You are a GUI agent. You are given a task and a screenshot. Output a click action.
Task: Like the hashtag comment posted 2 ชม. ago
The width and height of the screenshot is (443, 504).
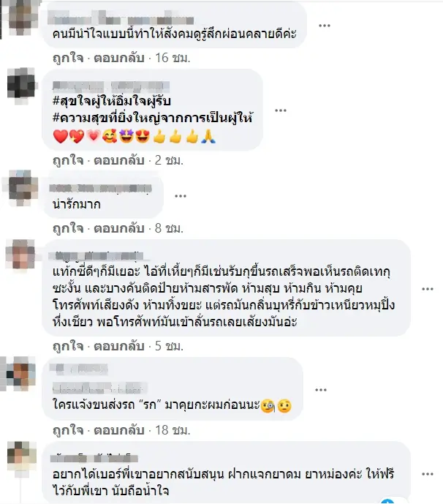click(68, 160)
